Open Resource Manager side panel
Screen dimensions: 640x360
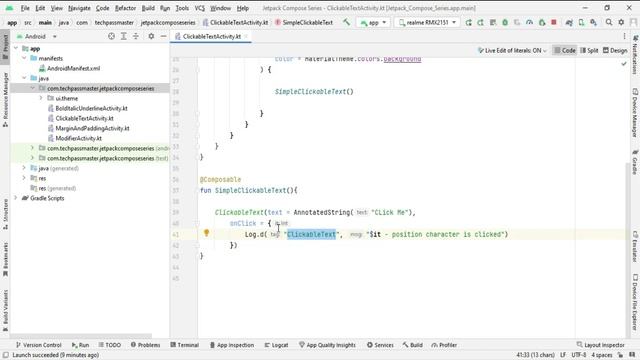[x=5, y=99]
